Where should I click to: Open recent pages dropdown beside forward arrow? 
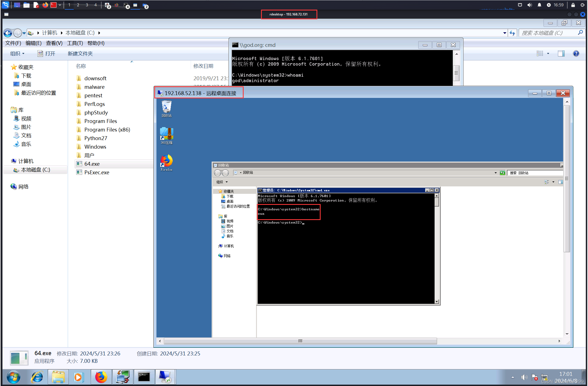pyautogui.click(x=24, y=33)
